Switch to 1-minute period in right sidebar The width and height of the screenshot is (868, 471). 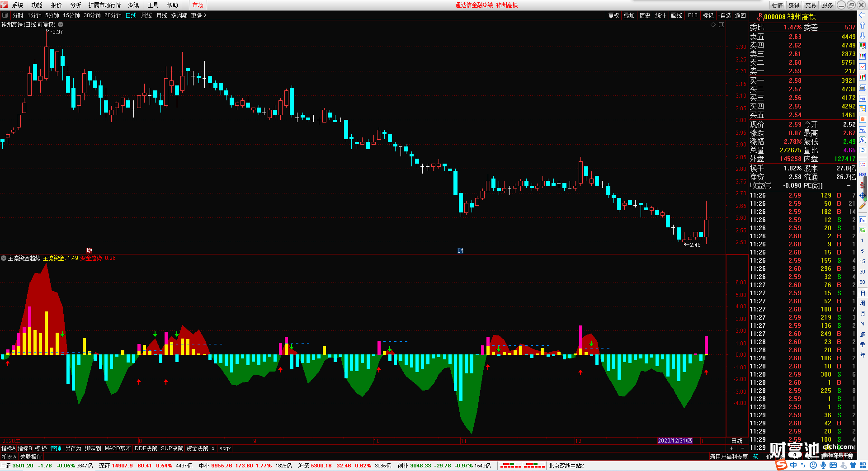pyautogui.click(x=862, y=240)
